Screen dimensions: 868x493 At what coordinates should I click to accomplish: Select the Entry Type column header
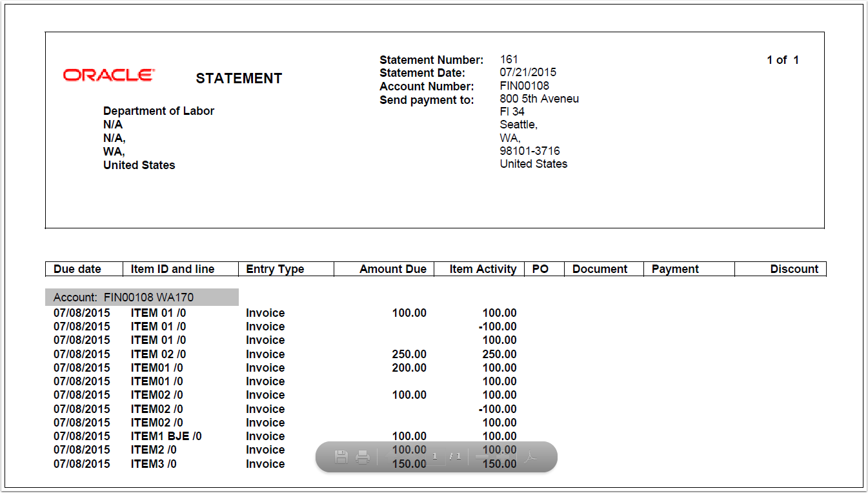point(286,269)
